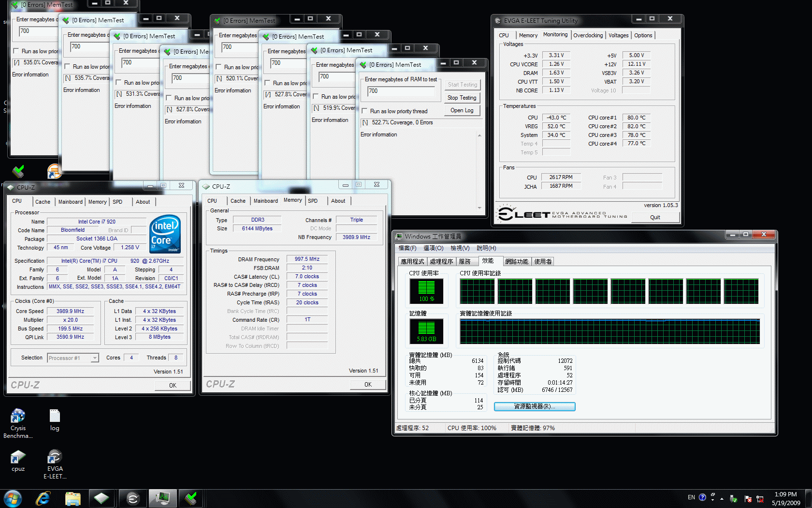Toggle low priority thread in front MemTest
Viewport: 812px width, 508px height.
pyautogui.click(x=365, y=111)
